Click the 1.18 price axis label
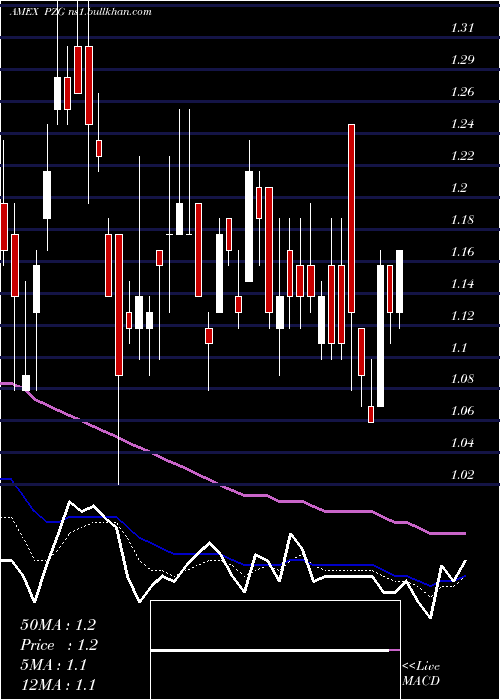This screenshot has height=700, width=500. pyautogui.click(x=462, y=220)
